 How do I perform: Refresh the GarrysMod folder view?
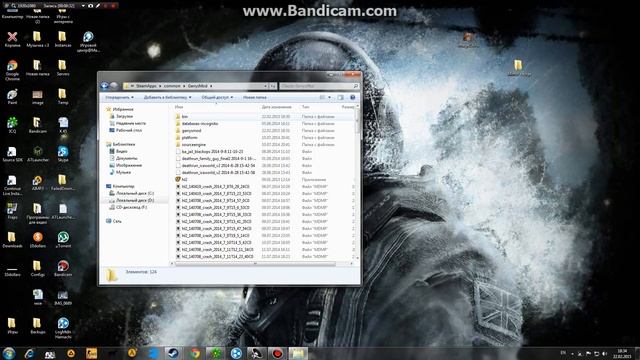[x=273, y=86]
